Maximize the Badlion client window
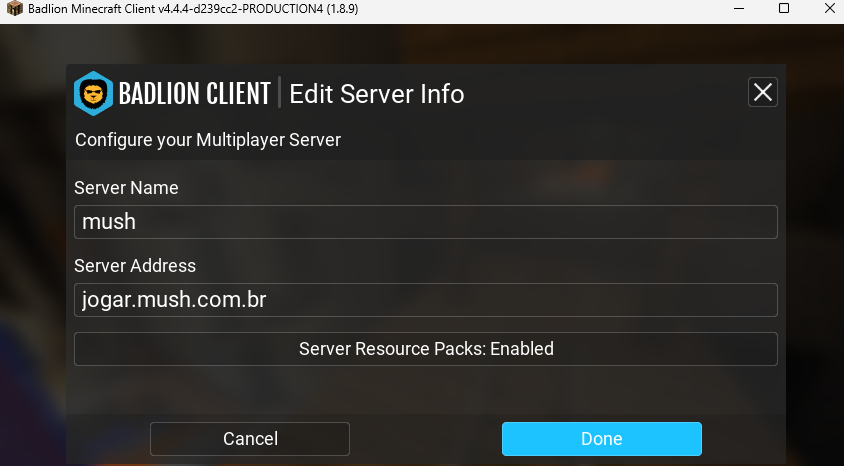The image size is (844, 466). pyautogui.click(x=784, y=9)
